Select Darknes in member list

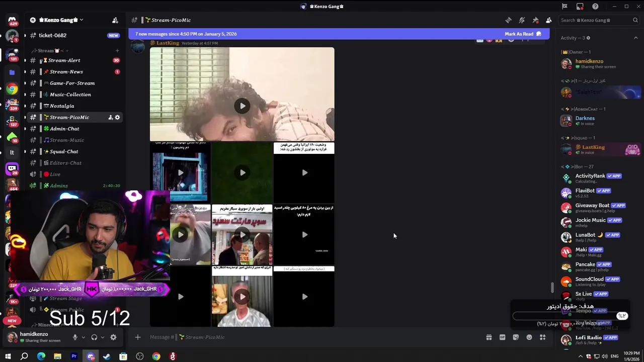pos(601,121)
